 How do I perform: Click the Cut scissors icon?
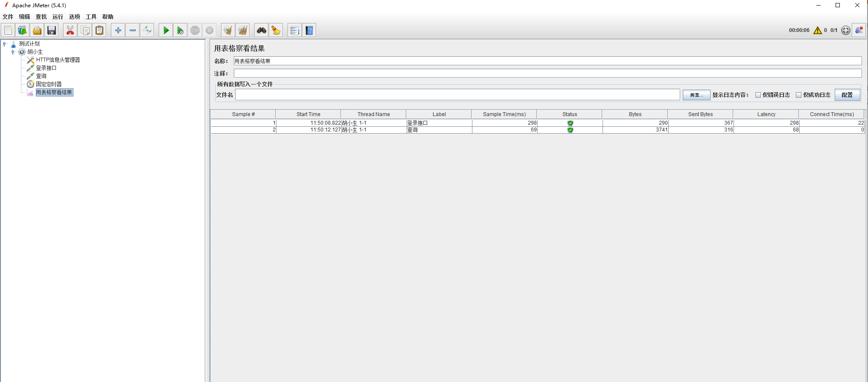coord(70,30)
